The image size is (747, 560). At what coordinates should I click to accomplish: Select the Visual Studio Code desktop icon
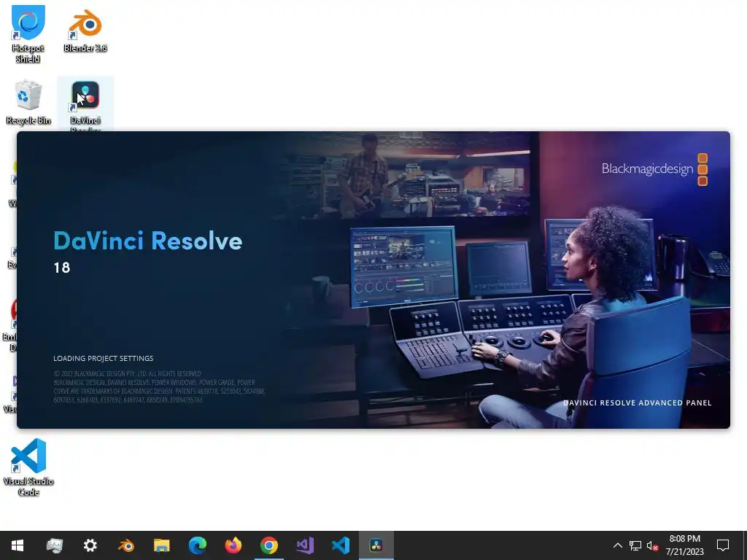coord(28,467)
